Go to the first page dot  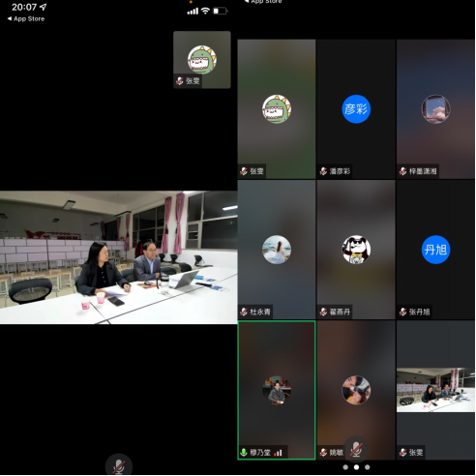tap(345, 467)
